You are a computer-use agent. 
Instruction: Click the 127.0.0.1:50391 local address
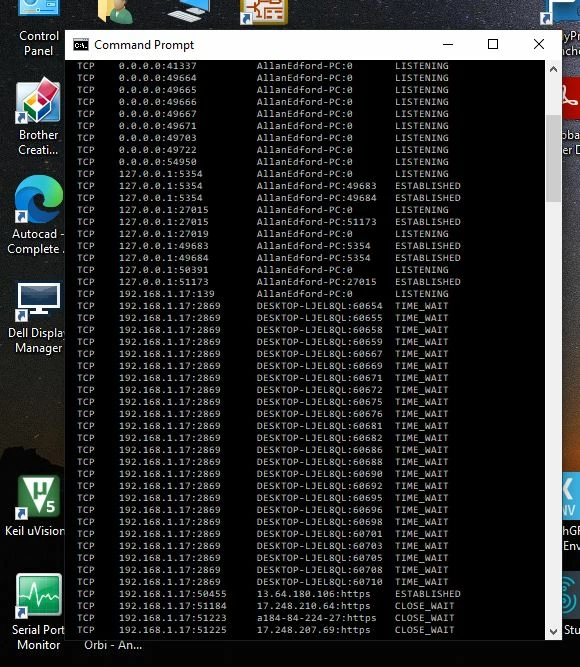(163, 270)
